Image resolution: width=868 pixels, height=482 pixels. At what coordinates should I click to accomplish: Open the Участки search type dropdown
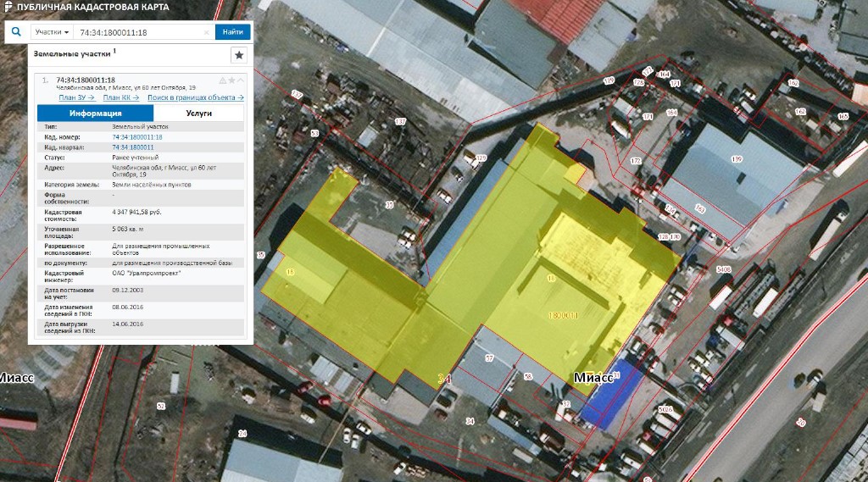coord(52,32)
